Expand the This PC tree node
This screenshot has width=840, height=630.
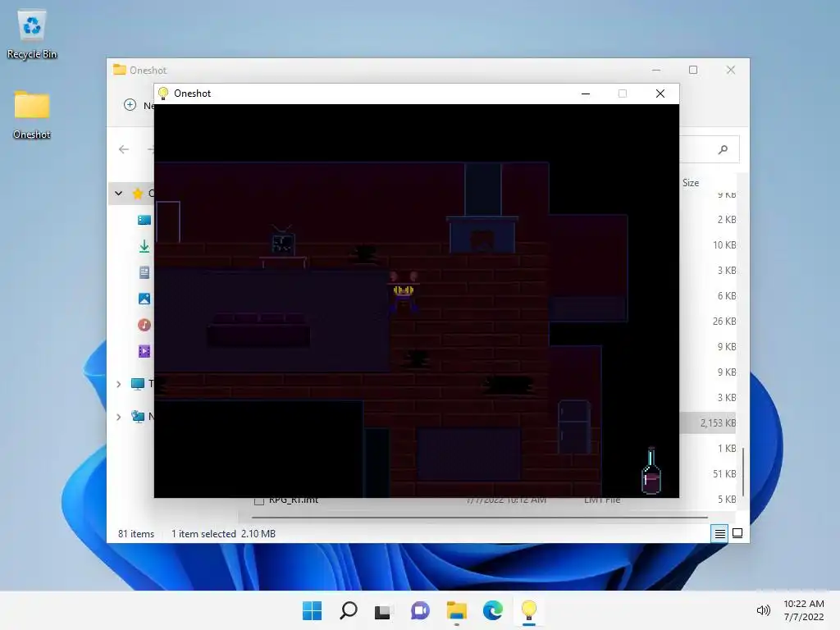118,384
